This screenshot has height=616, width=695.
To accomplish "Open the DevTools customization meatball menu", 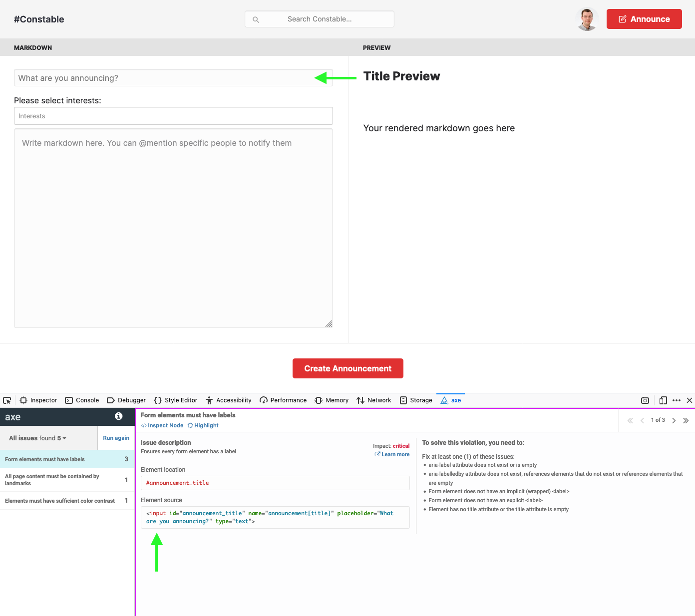I will [677, 400].
